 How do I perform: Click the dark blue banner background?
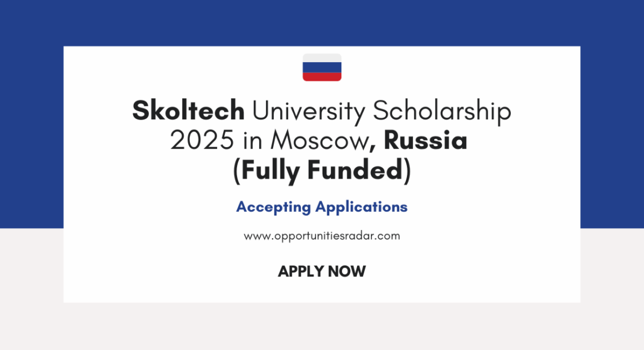(31, 121)
